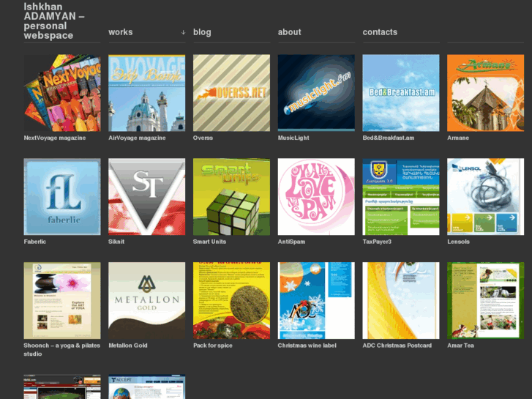Click the AirVoyage magazine caption link

point(137,138)
